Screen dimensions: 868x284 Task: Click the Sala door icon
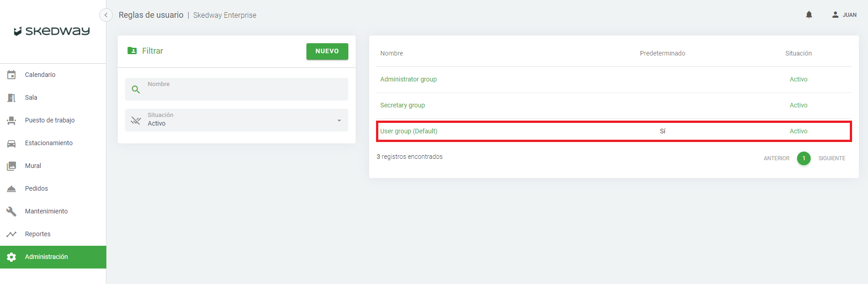pos(12,97)
